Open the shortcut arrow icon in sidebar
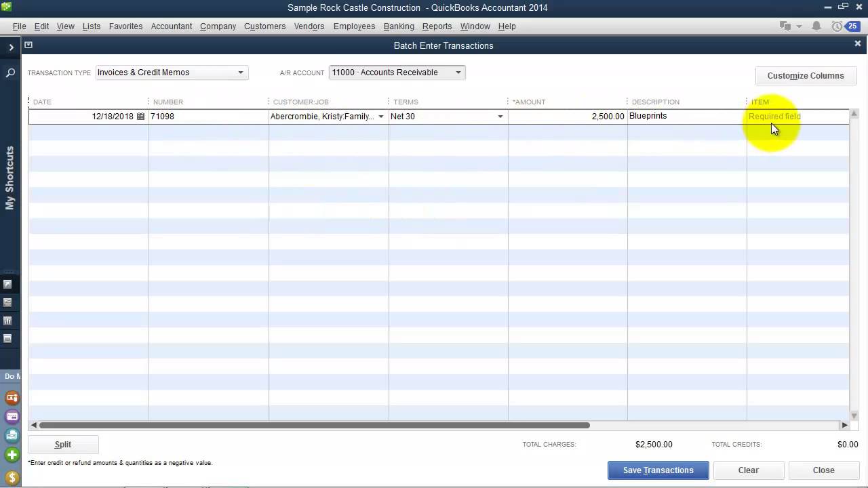 (x=7, y=285)
